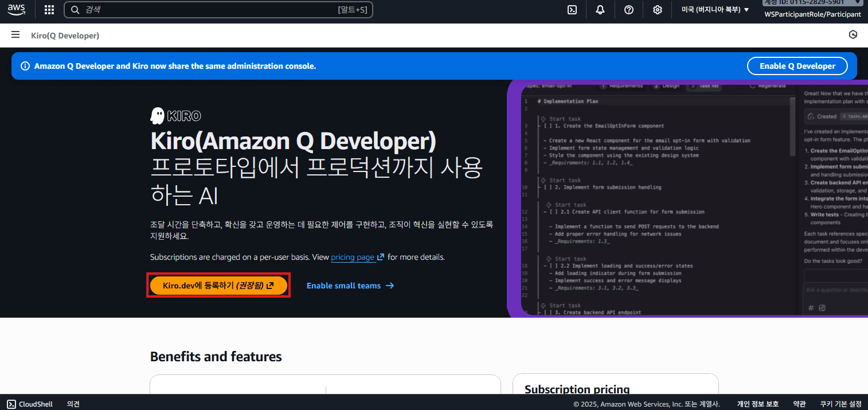Screen dimensions: 868x410
Task: Follow the Enable small teams link
Action: [350, 286]
